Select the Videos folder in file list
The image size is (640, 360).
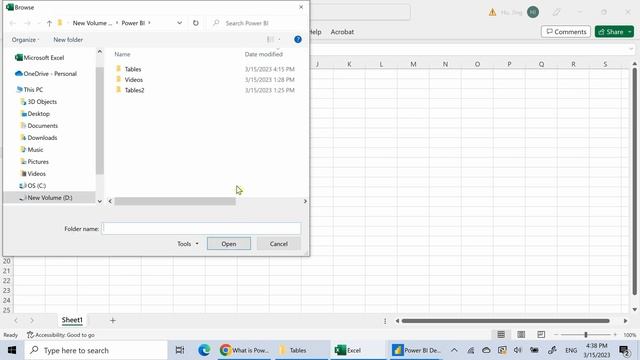click(x=134, y=80)
